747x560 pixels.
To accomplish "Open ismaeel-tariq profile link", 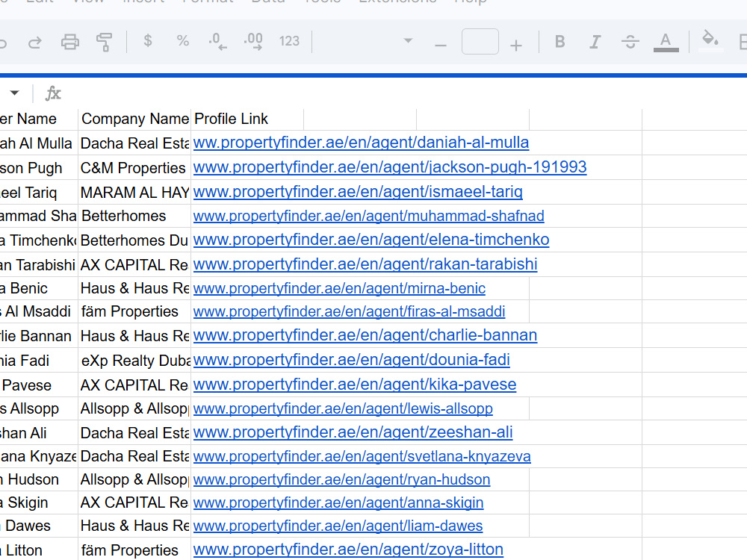I will click(x=358, y=192).
